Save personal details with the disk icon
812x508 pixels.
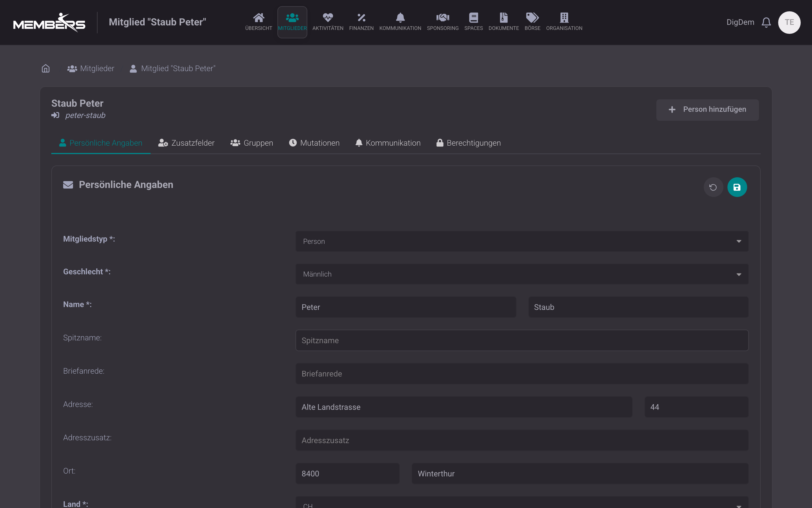point(737,187)
